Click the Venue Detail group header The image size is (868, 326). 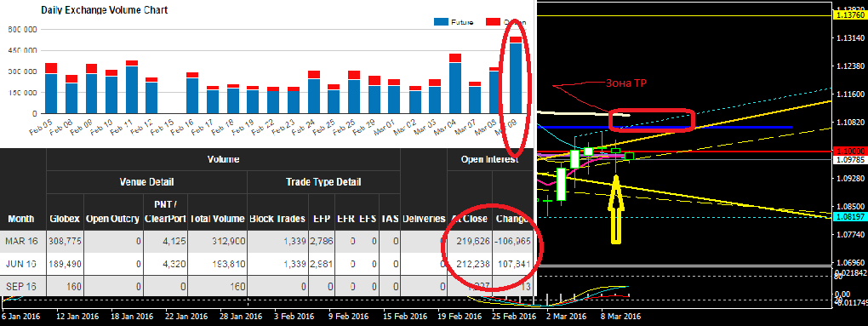point(146,181)
